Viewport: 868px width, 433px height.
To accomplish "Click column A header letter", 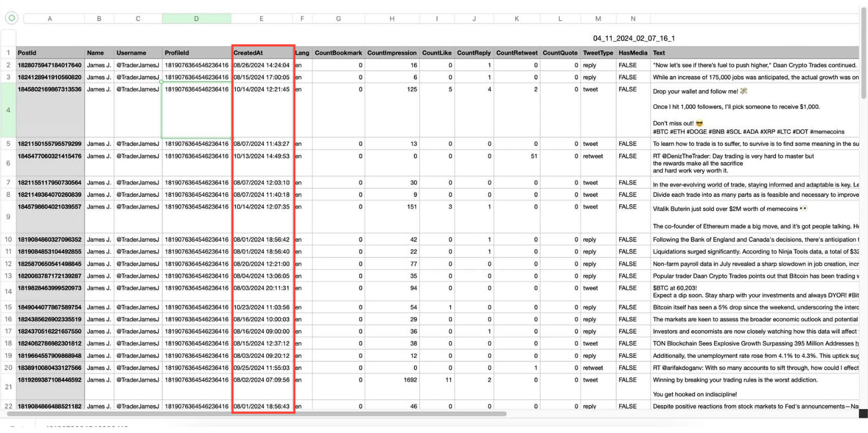I will 50,18.
